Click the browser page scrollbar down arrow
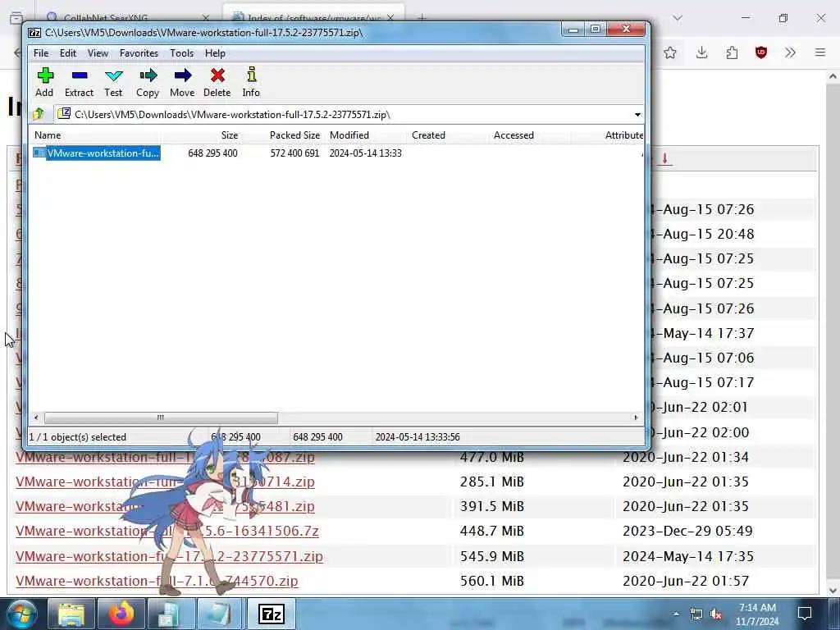840x630 pixels. pos(833,591)
